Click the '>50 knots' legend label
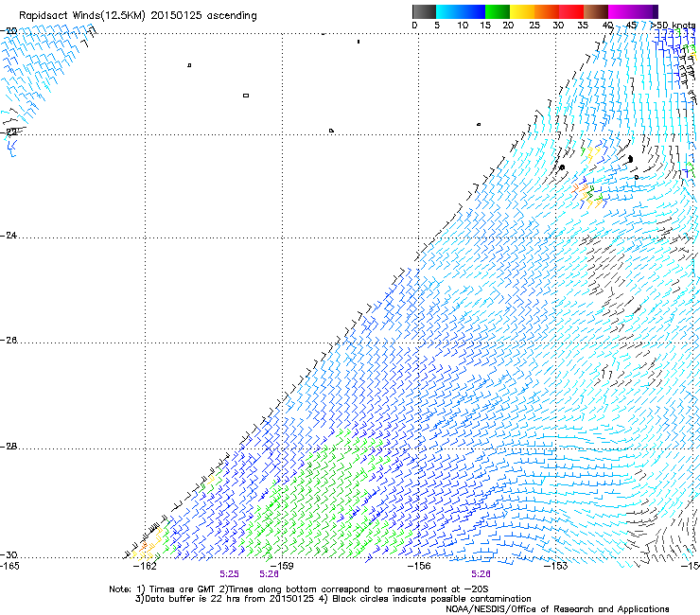The width and height of the screenshot is (700, 615). [x=673, y=26]
